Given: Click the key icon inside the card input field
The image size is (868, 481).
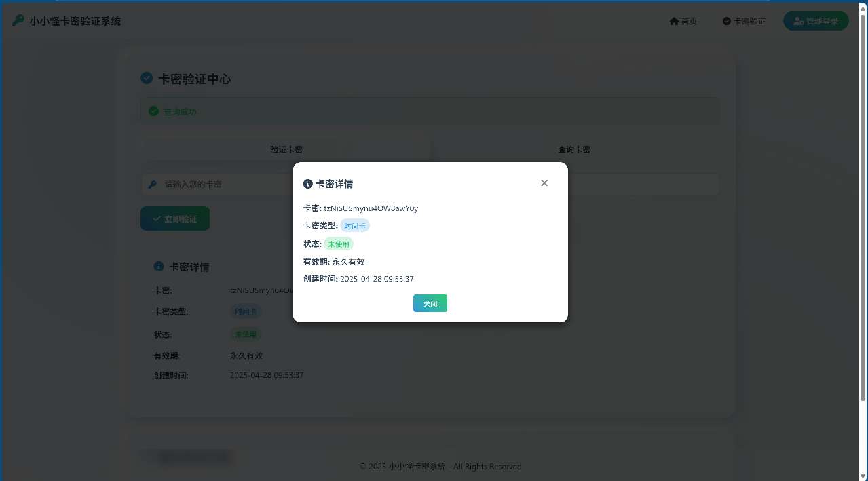Looking at the screenshot, I should (152, 184).
